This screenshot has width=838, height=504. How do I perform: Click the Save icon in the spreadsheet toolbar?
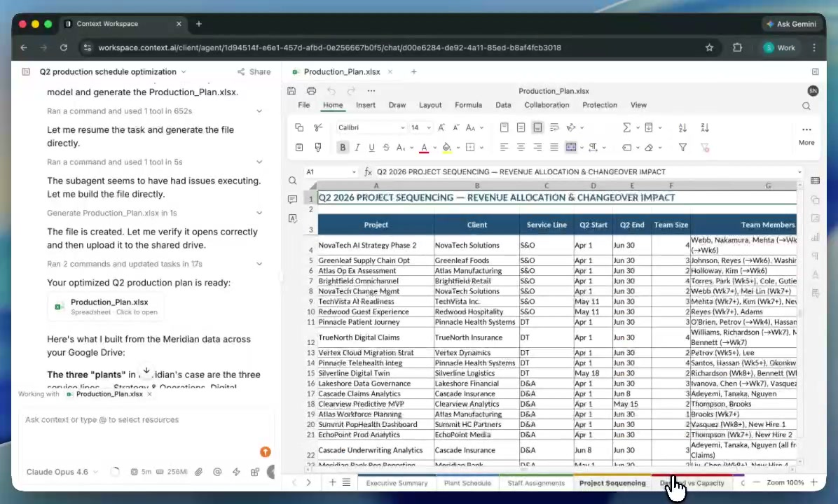pos(291,91)
